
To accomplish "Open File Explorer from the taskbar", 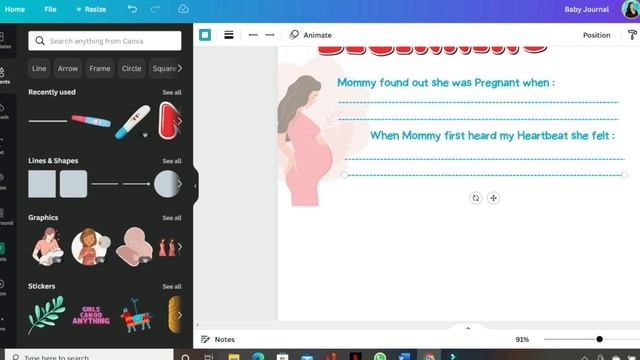I will [x=234, y=356].
